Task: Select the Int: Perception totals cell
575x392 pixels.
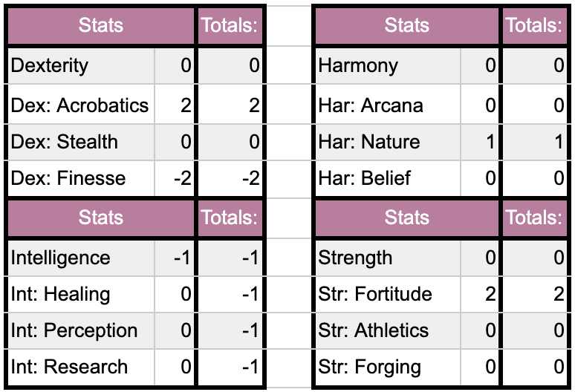Action: [x=230, y=331]
